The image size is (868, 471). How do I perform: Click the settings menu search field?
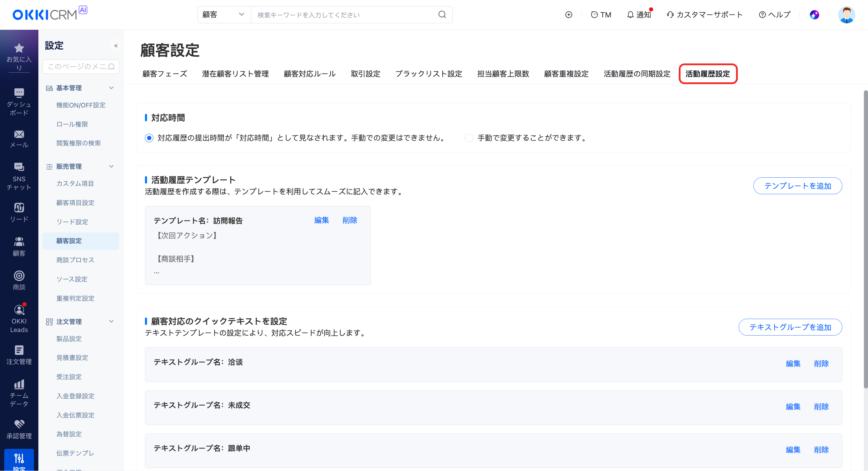point(81,66)
